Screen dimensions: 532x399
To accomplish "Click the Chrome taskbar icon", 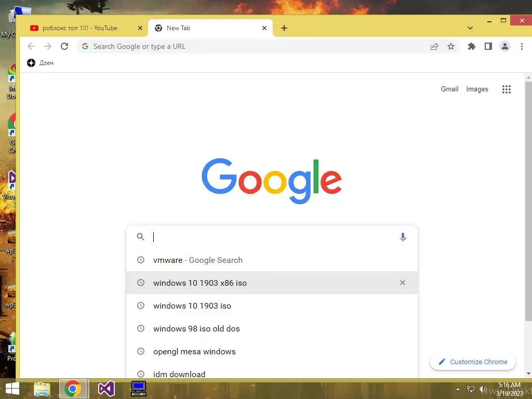I will click(73, 389).
